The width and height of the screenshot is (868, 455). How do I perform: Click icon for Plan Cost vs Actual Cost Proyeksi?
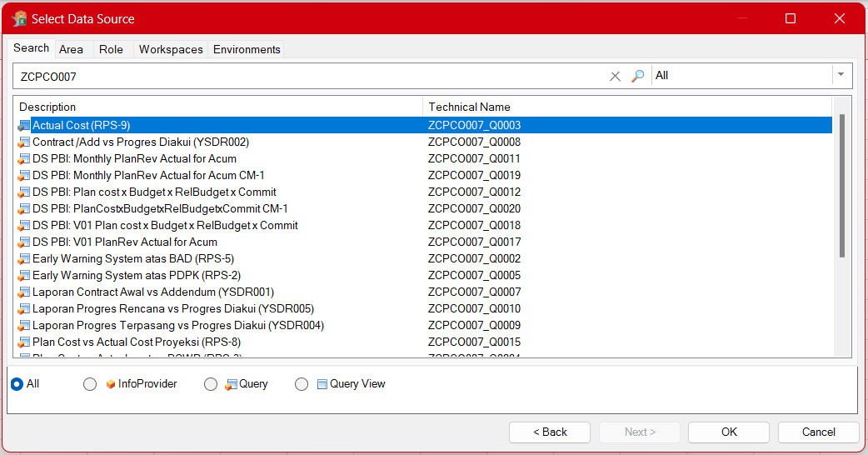click(x=24, y=342)
